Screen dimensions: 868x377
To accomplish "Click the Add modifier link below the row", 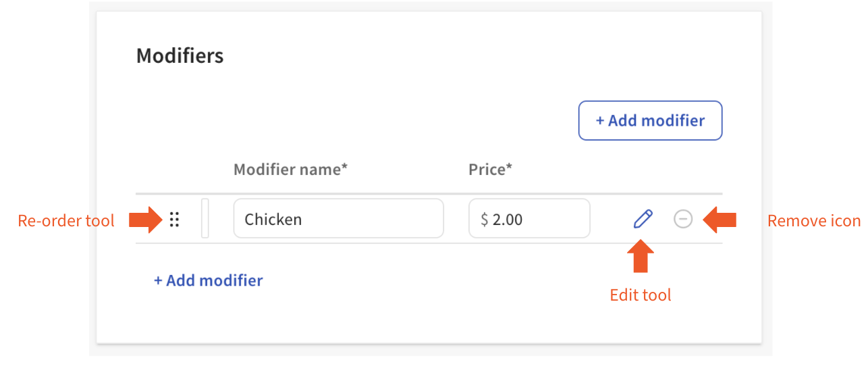I will 209,280.
